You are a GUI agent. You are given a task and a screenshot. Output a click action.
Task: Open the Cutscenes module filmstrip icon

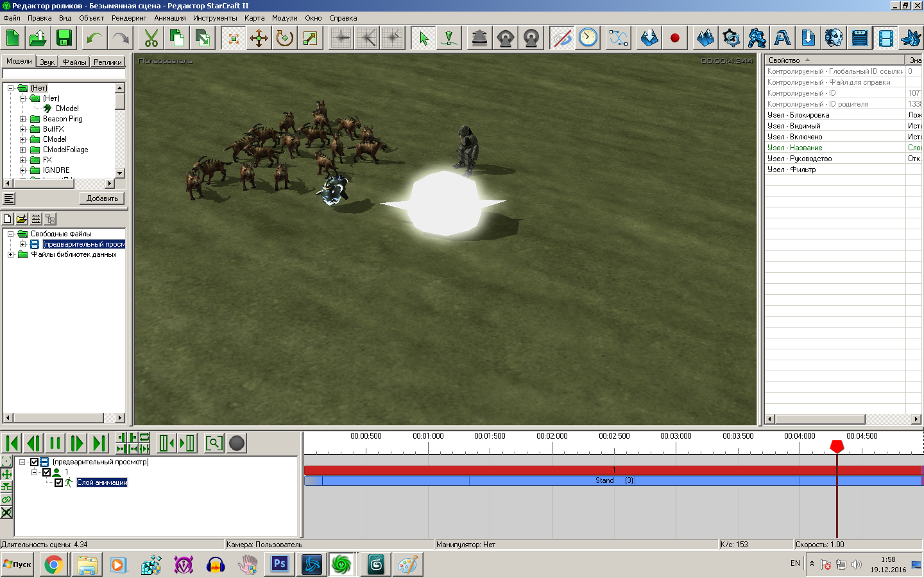click(886, 38)
